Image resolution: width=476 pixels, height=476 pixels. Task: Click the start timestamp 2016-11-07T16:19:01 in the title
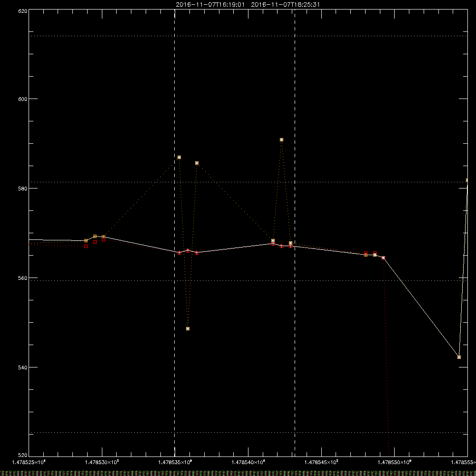[x=210, y=5]
